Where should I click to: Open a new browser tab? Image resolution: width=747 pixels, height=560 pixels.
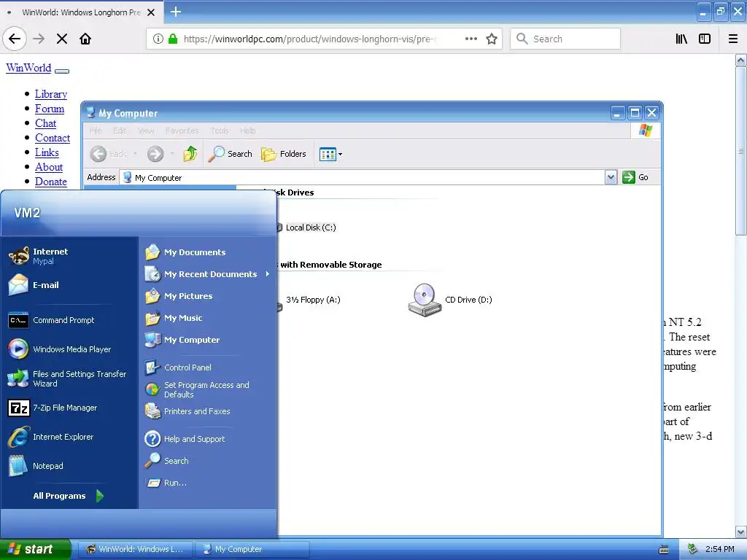176,12
